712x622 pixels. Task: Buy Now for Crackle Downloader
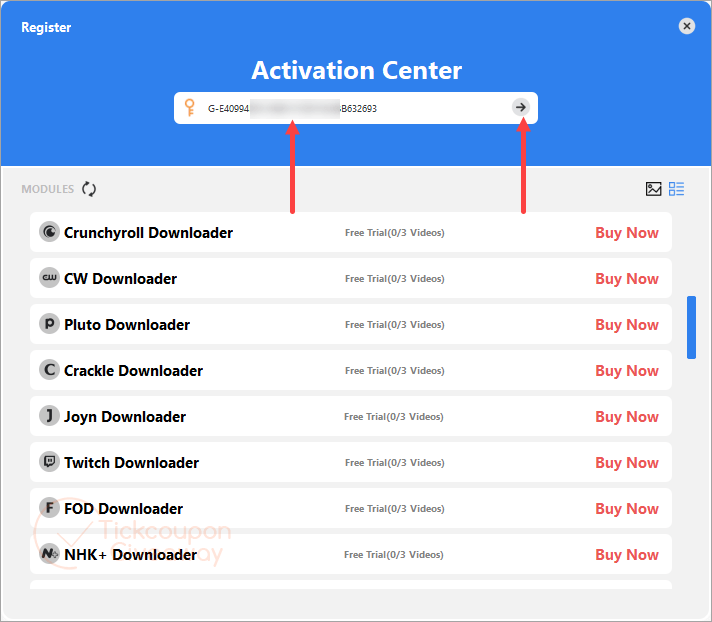[x=627, y=370]
